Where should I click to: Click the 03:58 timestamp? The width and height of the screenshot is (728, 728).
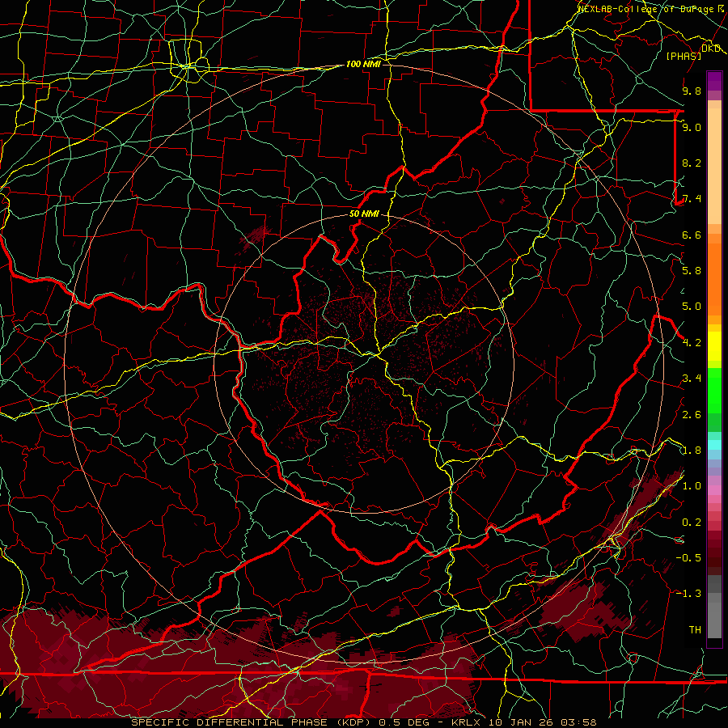click(x=580, y=722)
